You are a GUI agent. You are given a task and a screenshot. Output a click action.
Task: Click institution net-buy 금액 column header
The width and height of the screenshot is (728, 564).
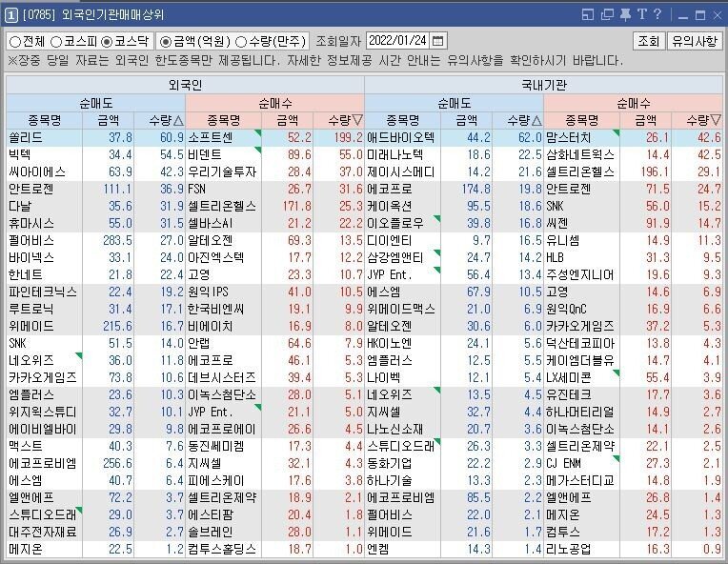[646, 121]
